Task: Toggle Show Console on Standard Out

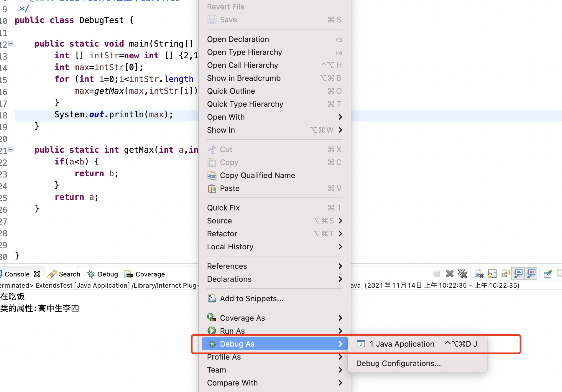Action: point(518,274)
